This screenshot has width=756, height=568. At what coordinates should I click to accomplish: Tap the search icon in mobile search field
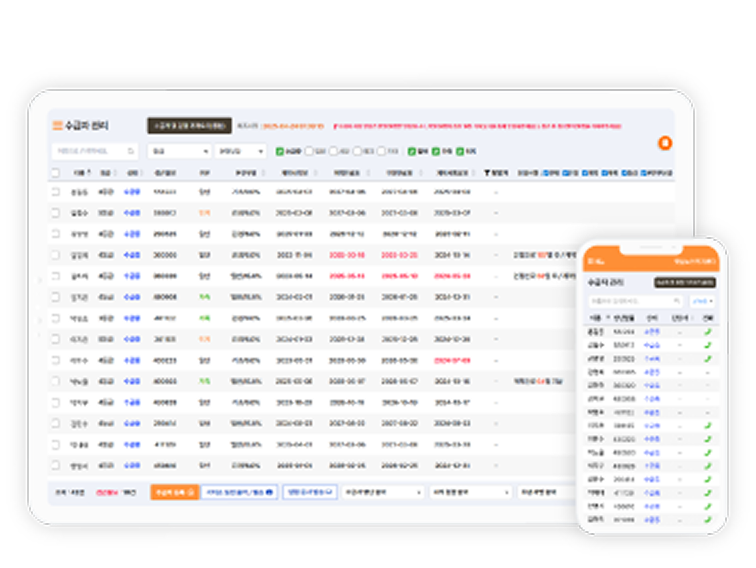676,300
